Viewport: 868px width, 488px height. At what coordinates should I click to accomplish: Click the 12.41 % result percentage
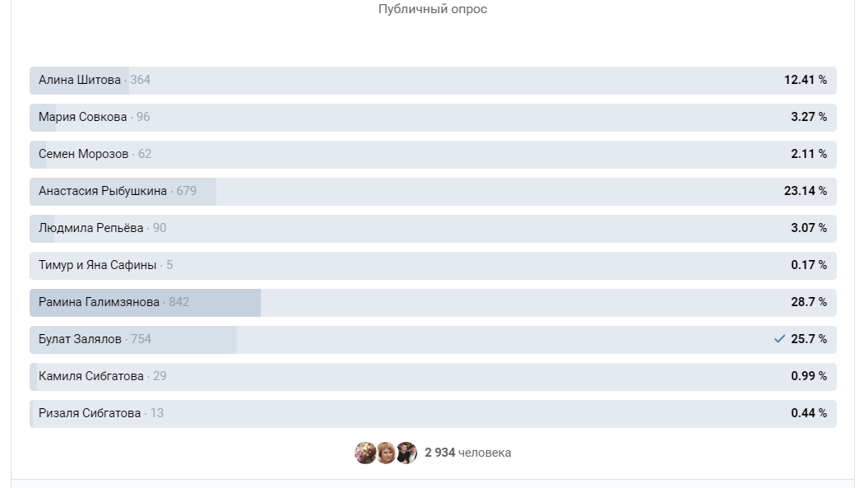(805, 80)
